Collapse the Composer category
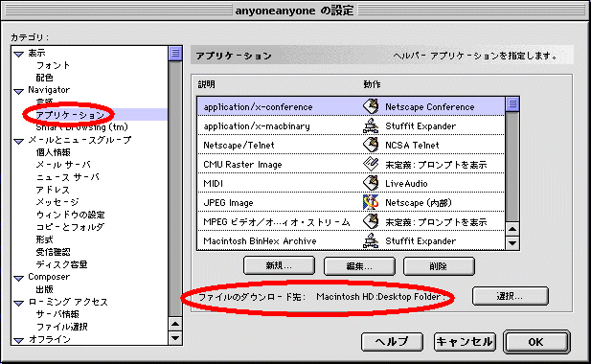The height and width of the screenshot is (364, 591). pyautogui.click(x=19, y=278)
